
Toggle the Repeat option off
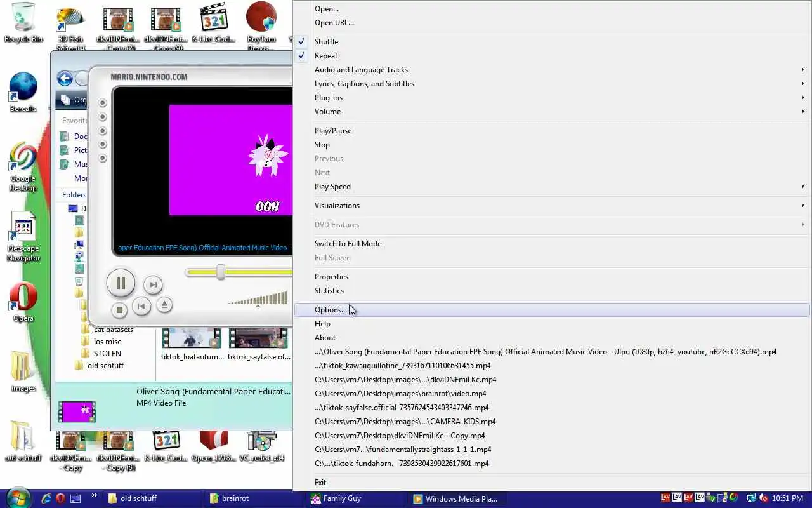551,56
